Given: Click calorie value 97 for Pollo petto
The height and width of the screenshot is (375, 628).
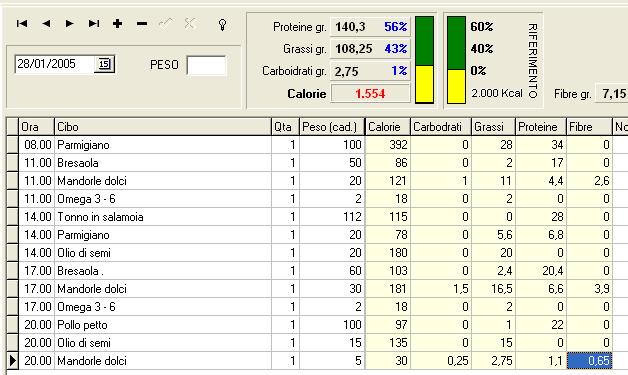Looking at the screenshot, I should (388, 325).
